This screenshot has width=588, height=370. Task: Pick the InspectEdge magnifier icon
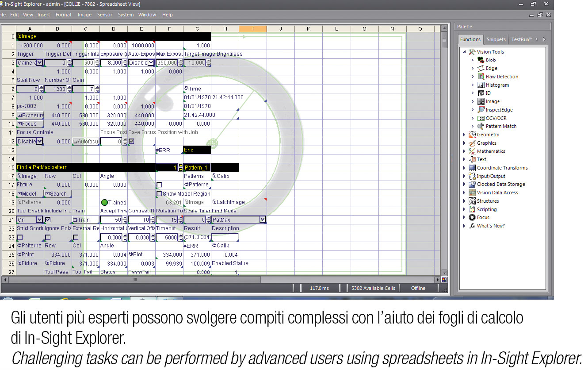click(481, 110)
